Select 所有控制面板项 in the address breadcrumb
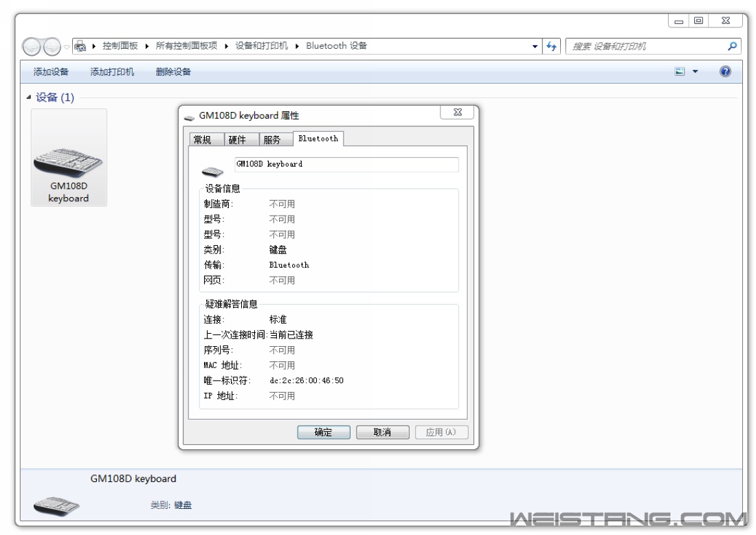Image resolution: width=756 pixels, height=535 pixels. click(x=186, y=46)
